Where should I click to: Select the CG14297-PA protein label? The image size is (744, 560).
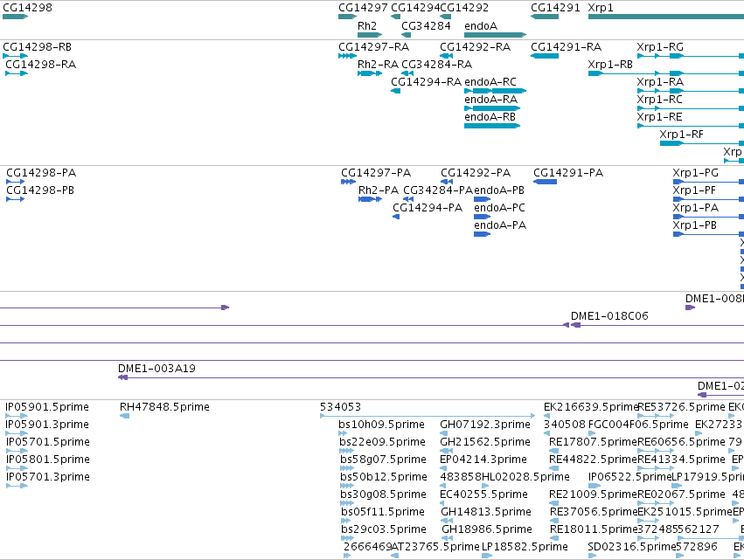coord(376,173)
